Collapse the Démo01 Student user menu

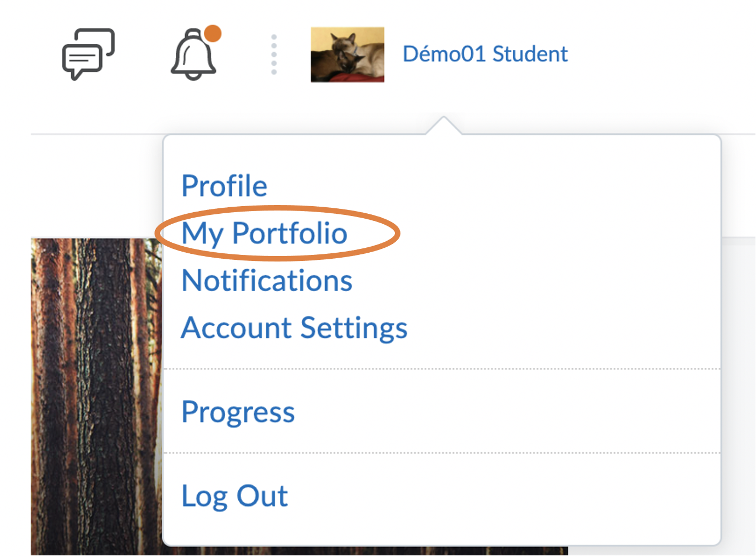pyautogui.click(x=485, y=54)
